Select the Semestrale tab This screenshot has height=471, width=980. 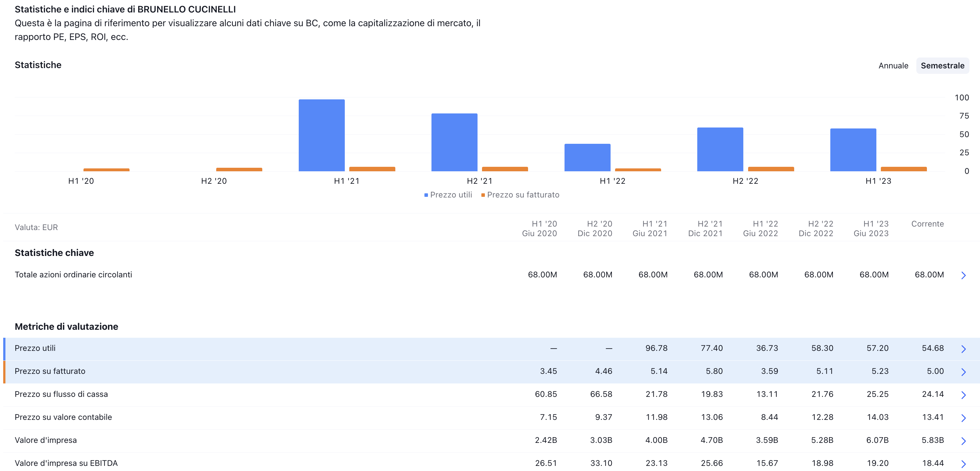tap(942, 66)
